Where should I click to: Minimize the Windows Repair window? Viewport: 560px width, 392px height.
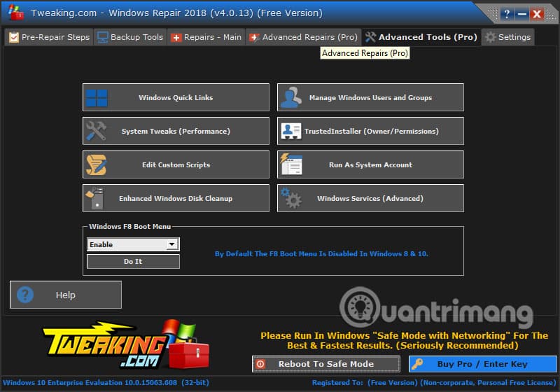pyautogui.click(x=521, y=14)
